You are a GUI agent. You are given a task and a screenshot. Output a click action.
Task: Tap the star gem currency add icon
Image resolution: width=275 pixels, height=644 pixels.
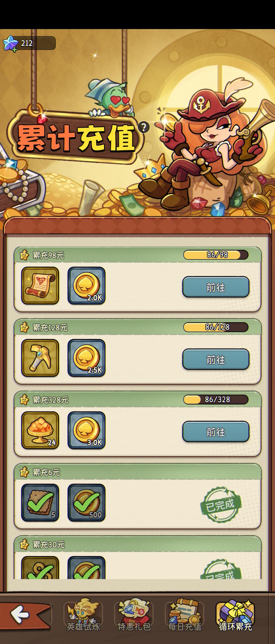point(10,44)
